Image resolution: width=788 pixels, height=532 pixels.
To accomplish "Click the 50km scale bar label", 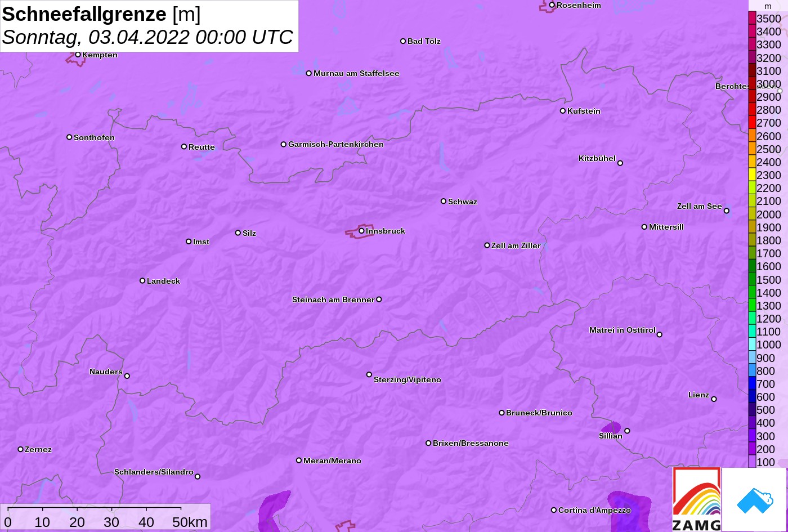I will coord(190,522).
